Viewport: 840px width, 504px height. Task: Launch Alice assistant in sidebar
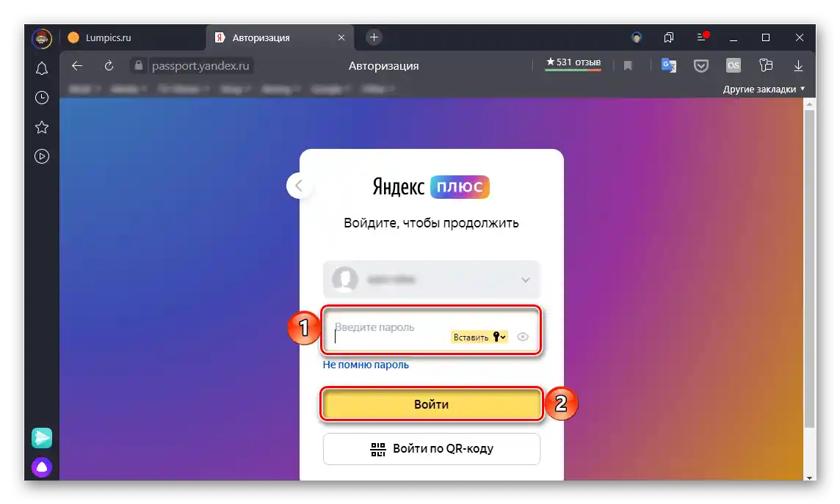(42, 467)
